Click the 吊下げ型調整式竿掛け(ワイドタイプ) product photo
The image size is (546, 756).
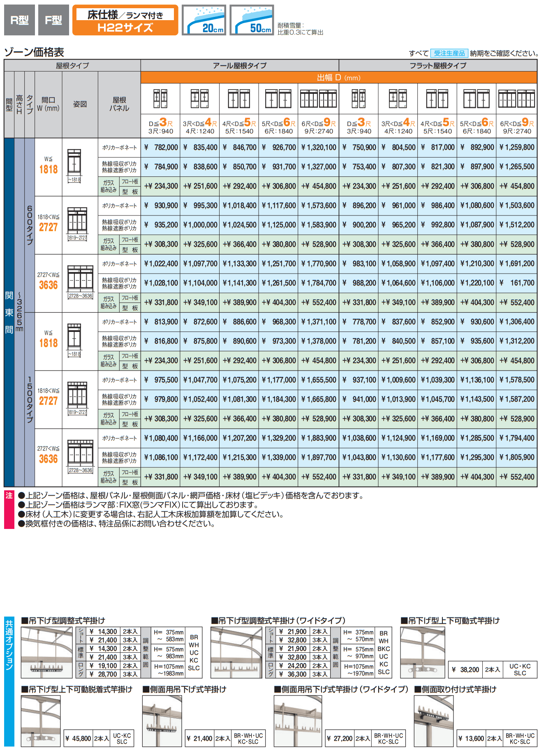tap(236, 653)
